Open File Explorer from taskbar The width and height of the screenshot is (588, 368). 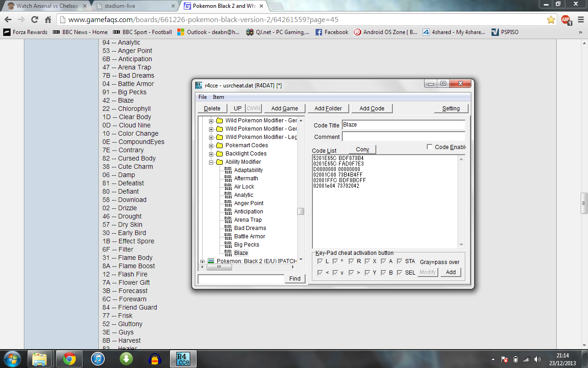tap(40, 358)
